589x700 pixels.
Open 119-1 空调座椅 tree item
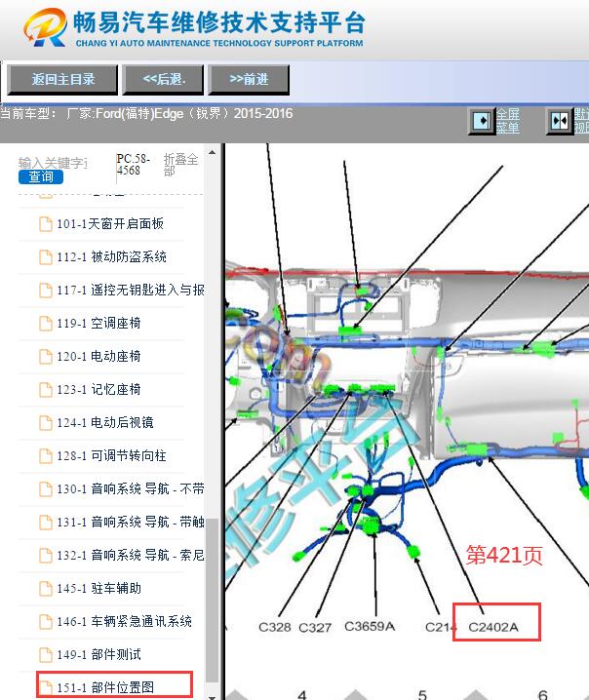98,324
